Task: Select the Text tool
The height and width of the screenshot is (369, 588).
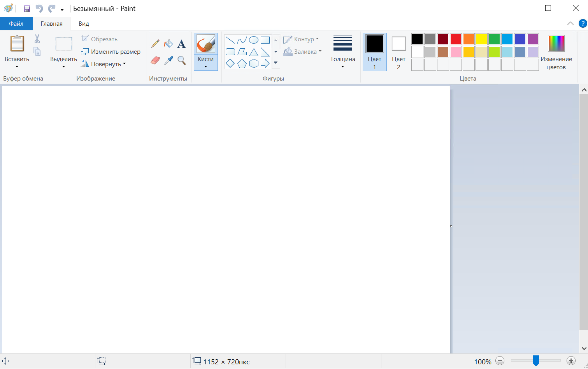Action: coord(181,44)
